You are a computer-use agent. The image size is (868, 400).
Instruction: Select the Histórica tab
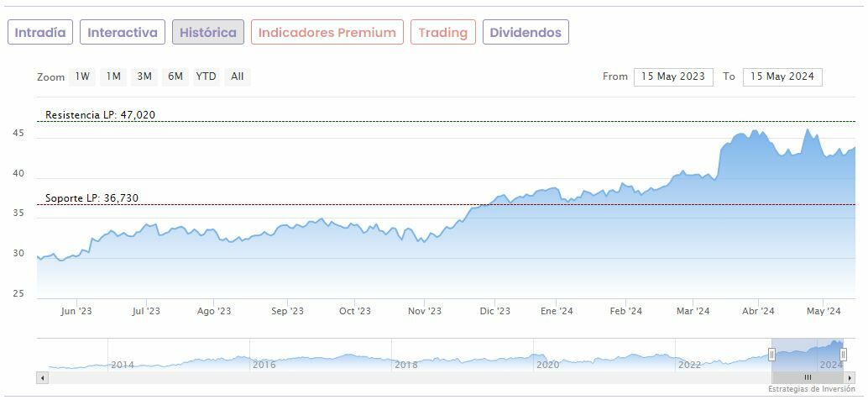pos(208,33)
